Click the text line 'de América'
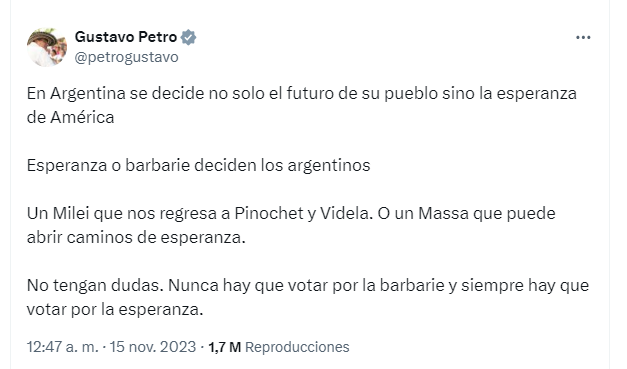This screenshot has width=627, height=369. [x=70, y=118]
